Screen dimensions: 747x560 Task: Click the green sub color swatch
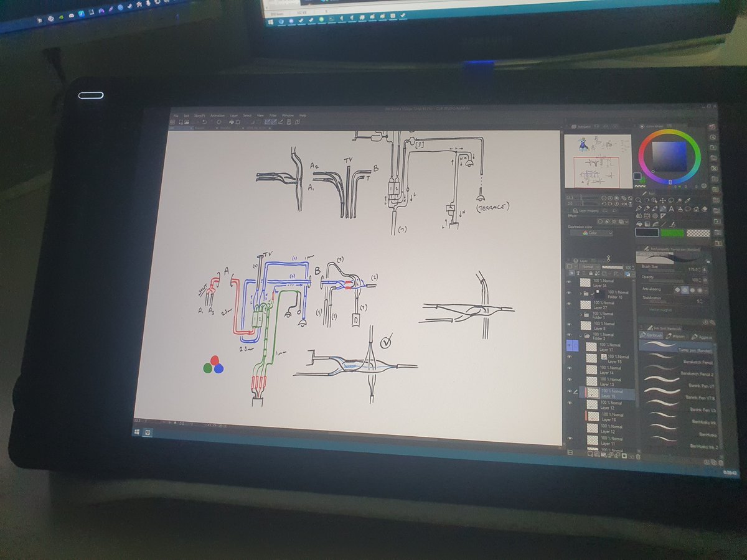click(672, 233)
